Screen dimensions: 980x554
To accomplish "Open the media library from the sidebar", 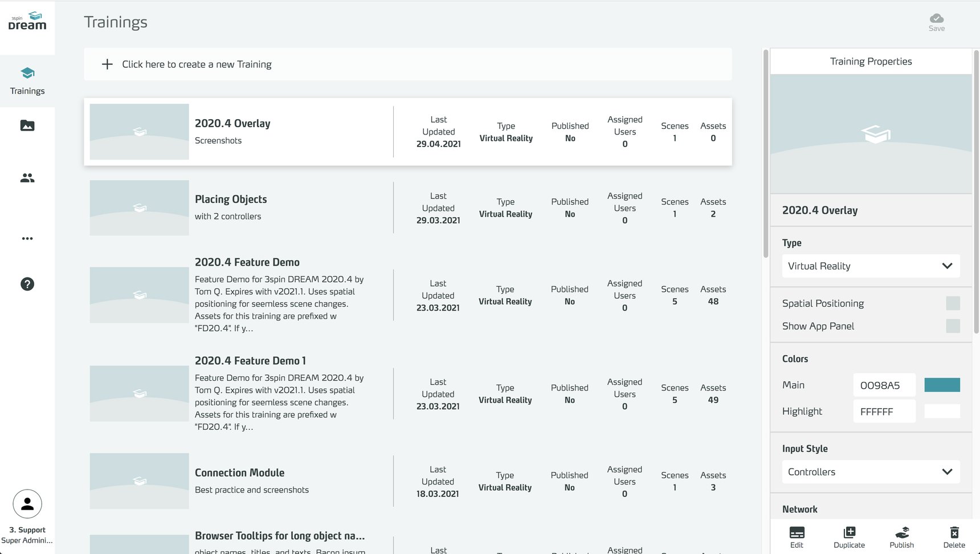I will [x=27, y=126].
